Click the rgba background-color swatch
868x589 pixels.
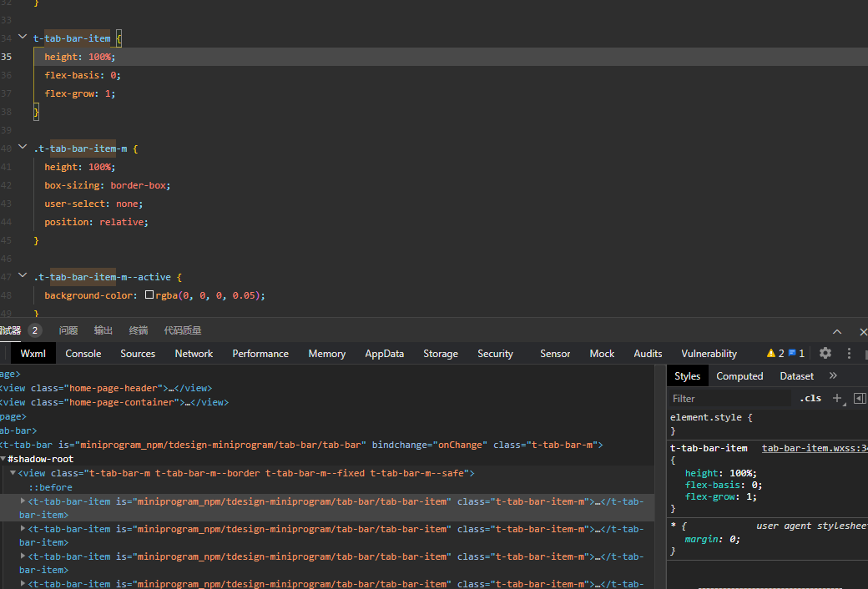coord(149,295)
